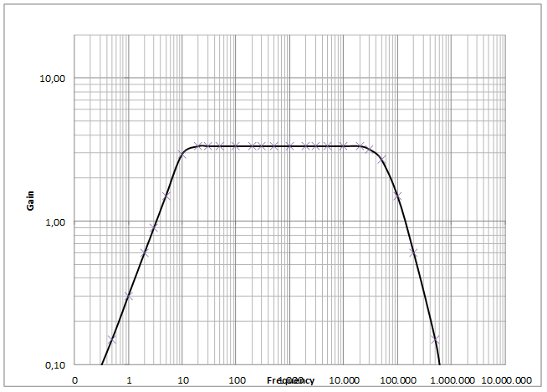Select the "Frequency" horizontal axis title
The height and width of the screenshot is (392, 547).
click(x=291, y=380)
